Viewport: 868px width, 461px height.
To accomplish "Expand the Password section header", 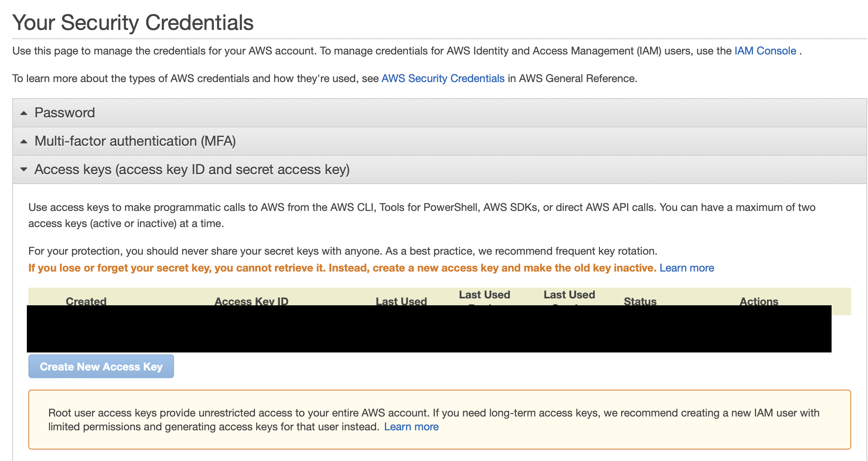I will pos(65,113).
